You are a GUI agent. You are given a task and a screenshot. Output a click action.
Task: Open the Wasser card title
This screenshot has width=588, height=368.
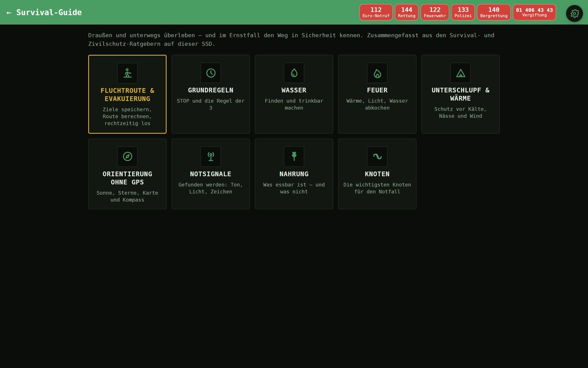click(x=294, y=90)
